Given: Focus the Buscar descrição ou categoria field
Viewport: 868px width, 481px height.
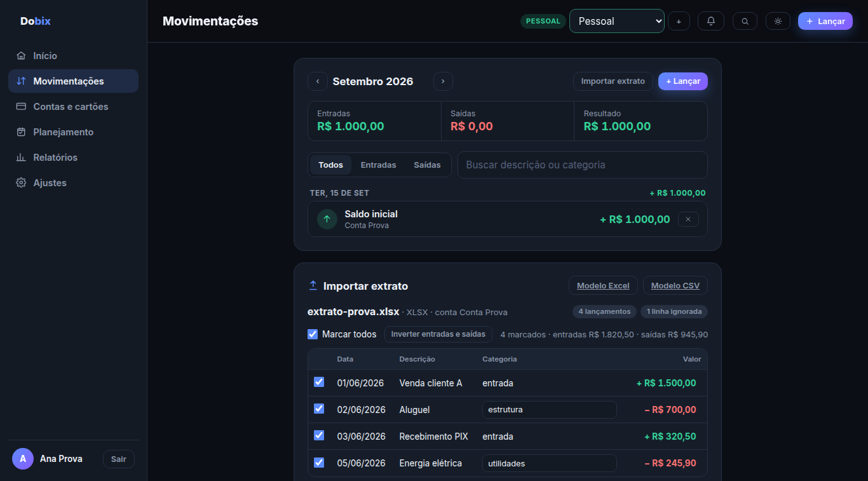Looking at the screenshot, I should point(583,165).
